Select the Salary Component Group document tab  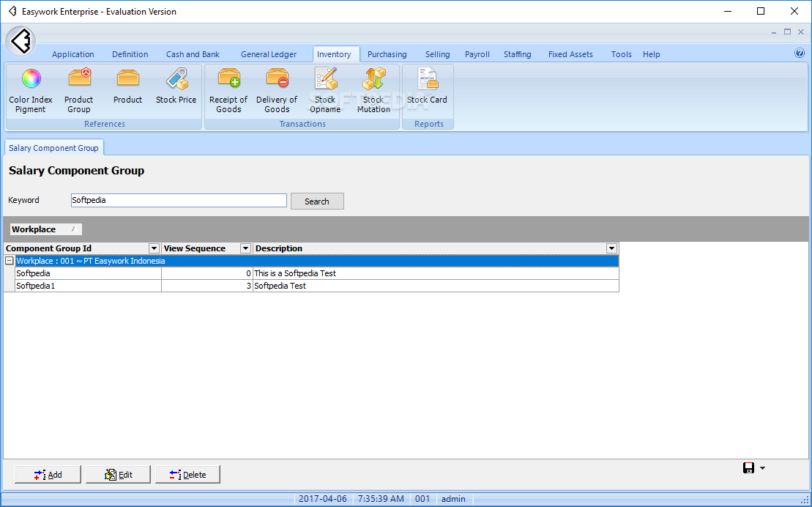pos(54,148)
